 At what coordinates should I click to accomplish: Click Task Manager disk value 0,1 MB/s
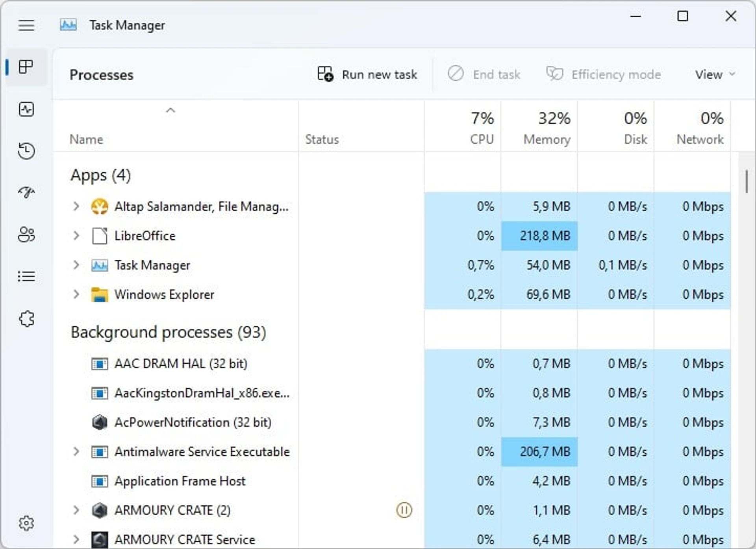(x=623, y=265)
